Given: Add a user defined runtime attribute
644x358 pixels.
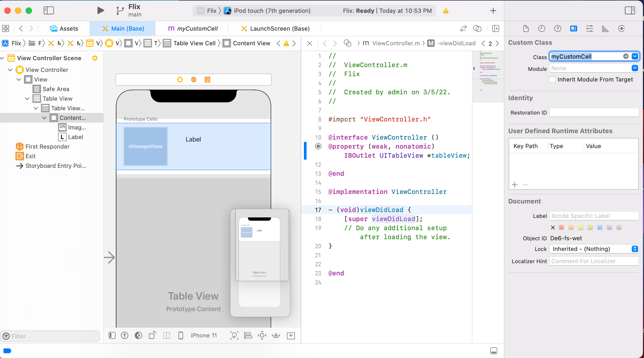Looking at the screenshot, I should (515, 185).
